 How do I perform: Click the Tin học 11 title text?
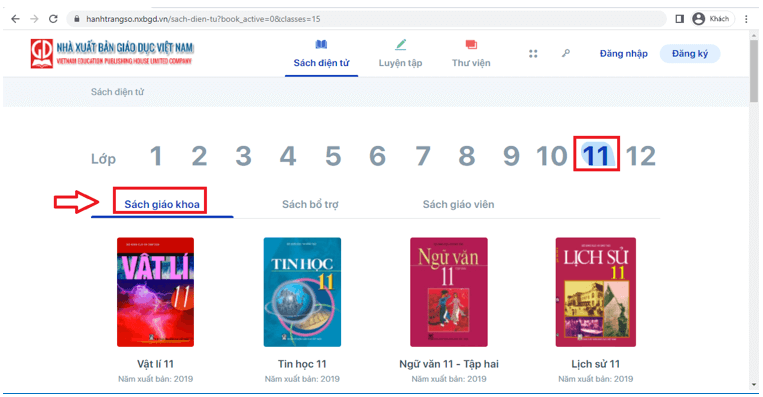[x=302, y=364]
